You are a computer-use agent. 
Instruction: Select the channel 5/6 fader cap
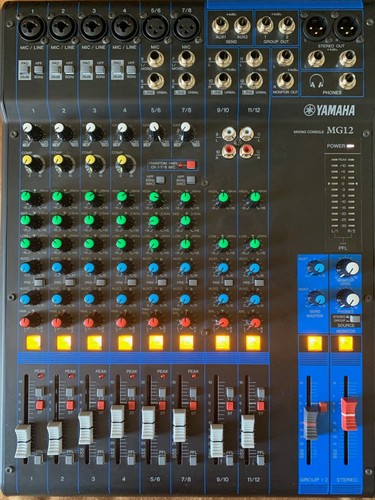[148, 422]
